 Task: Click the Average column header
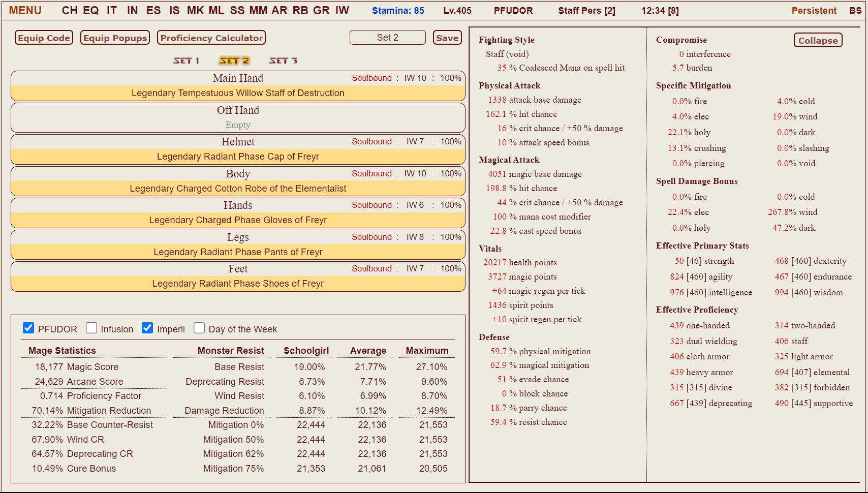[x=368, y=351]
